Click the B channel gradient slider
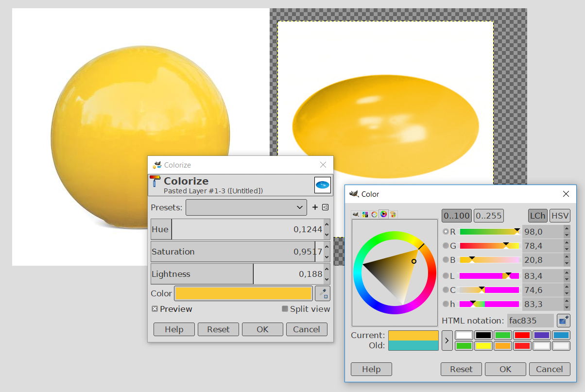585x392 pixels. (x=490, y=260)
